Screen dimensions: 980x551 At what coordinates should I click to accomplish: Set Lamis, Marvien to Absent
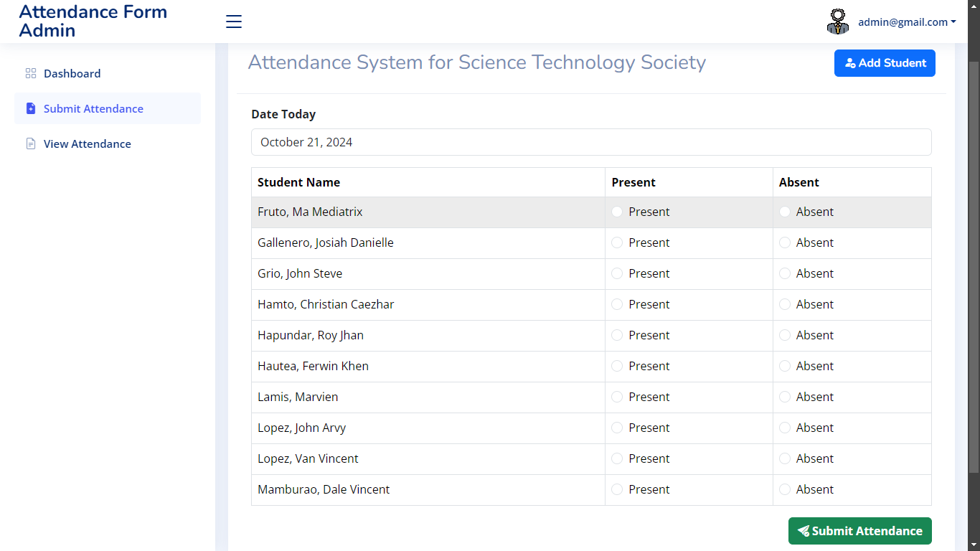coord(785,397)
